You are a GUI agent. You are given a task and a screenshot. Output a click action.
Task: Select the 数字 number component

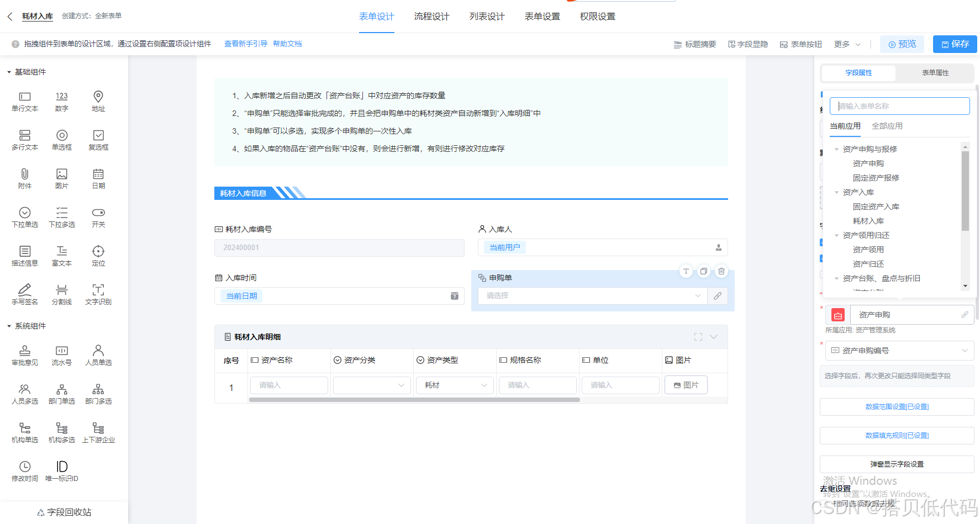(x=62, y=102)
